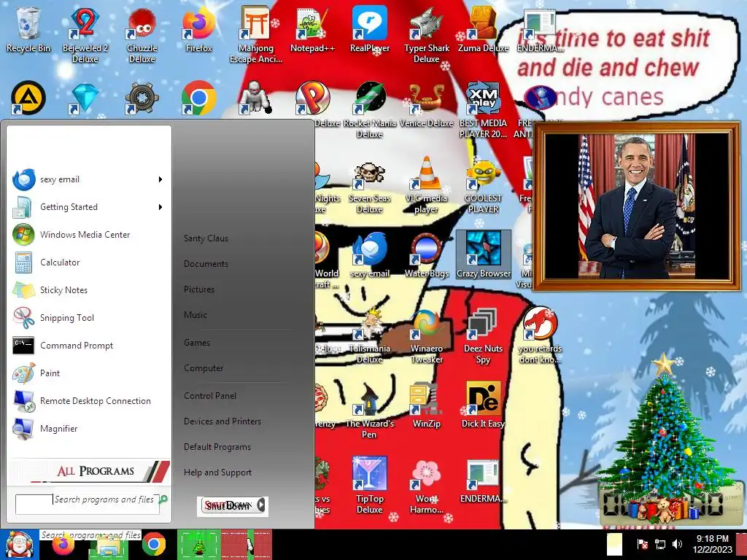Open the Shut Down options arrow

(261, 505)
